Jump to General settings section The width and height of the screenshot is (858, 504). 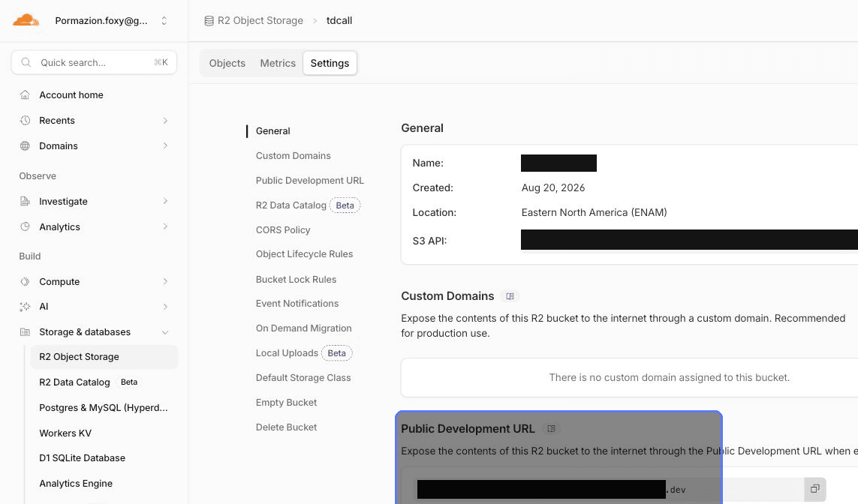tap(273, 131)
